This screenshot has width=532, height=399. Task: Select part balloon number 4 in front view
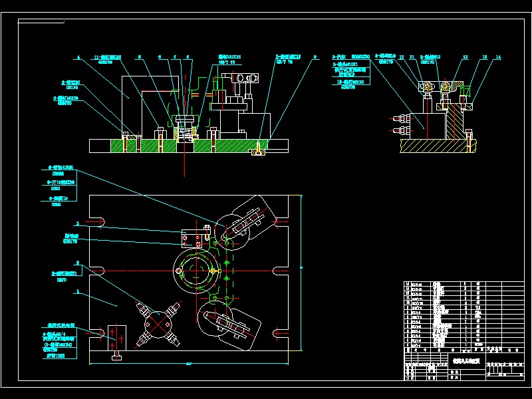(x=78, y=57)
